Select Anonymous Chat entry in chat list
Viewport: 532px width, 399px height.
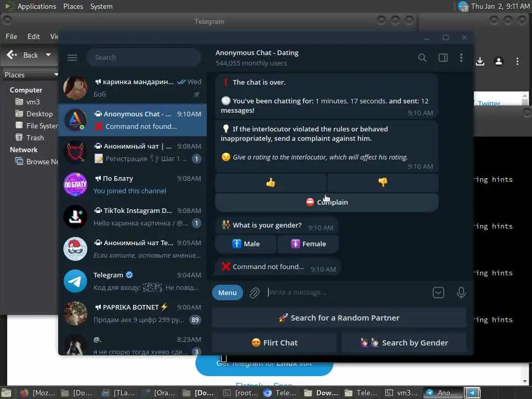click(x=132, y=120)
